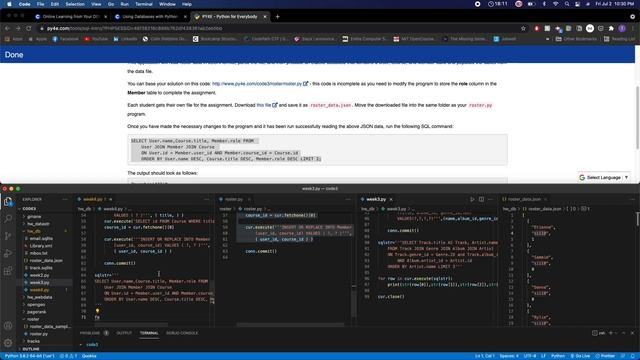Open the Other Bookmarks folder

click(x=576, y=39)
